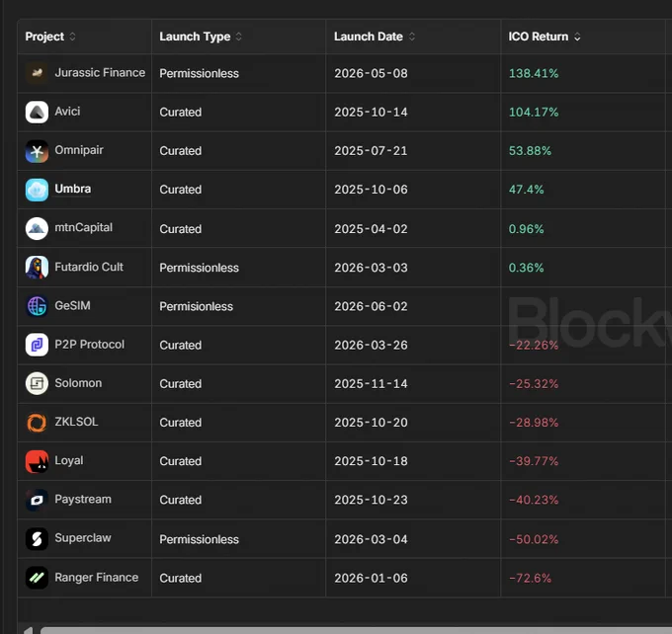Click the mtnCapital mountain logo

pyautogui.click(x=37, y=228)
